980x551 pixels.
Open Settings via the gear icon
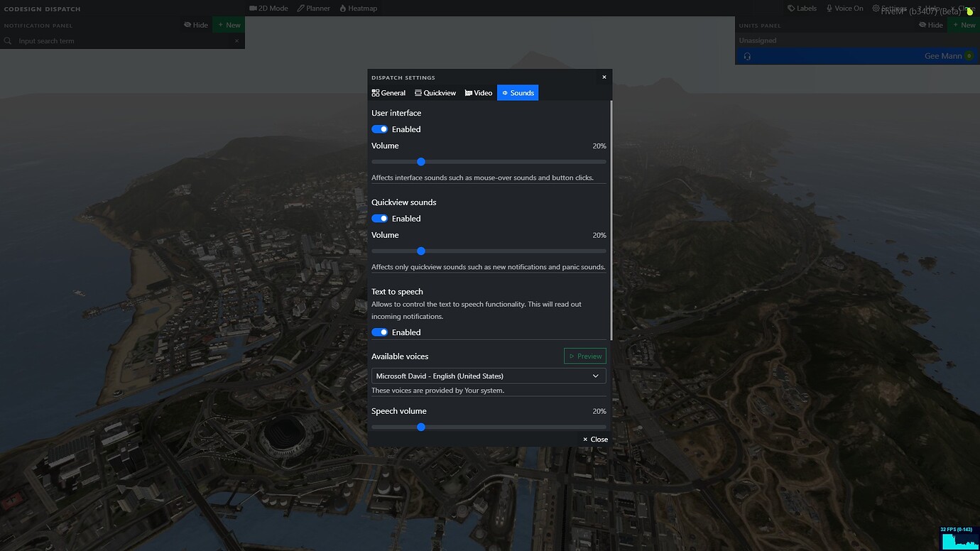tap(876, 8)
